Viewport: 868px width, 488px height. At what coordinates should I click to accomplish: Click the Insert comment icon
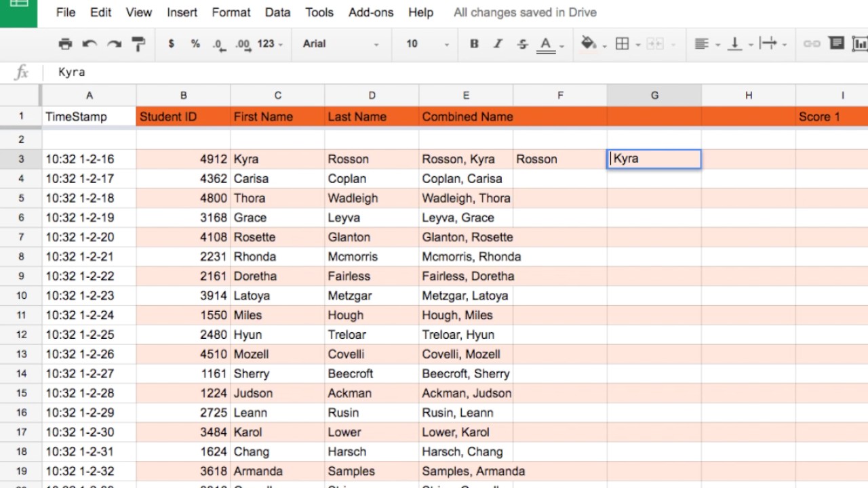tap(837, 44)
